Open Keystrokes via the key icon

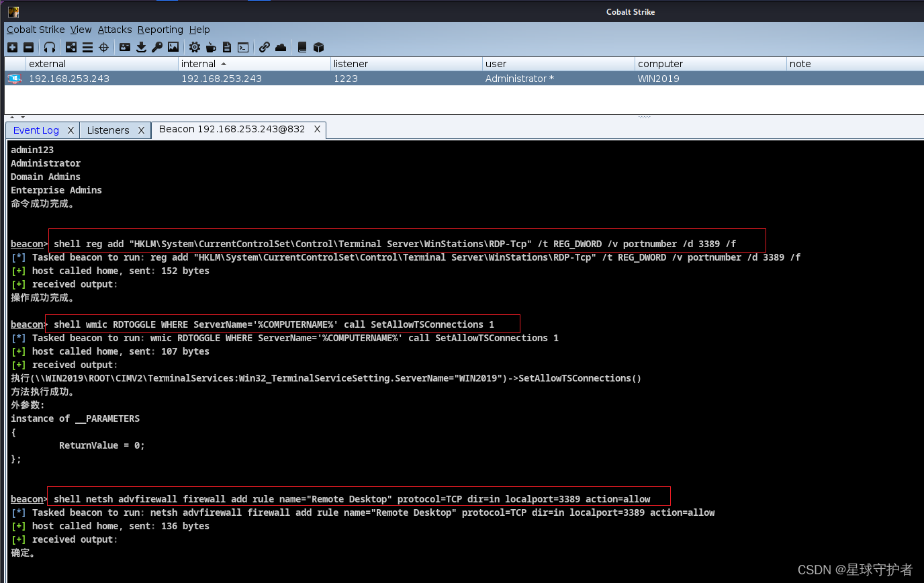point(157,47)
